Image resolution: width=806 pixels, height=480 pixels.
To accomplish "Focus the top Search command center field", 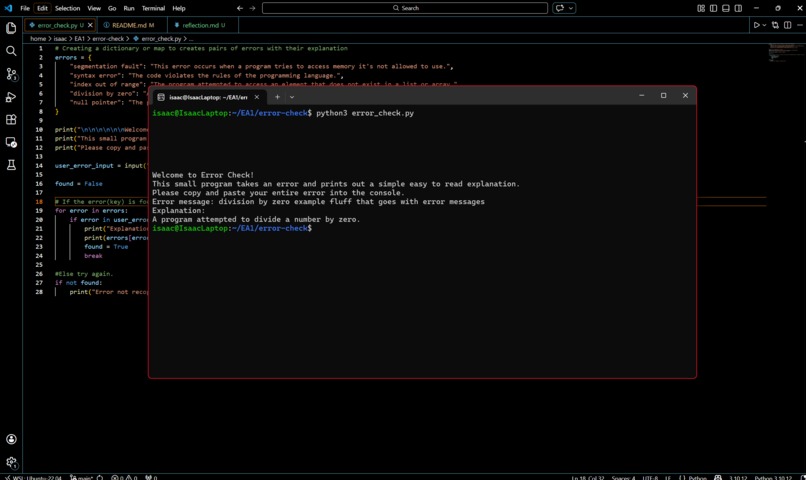I will pos(405,8).
